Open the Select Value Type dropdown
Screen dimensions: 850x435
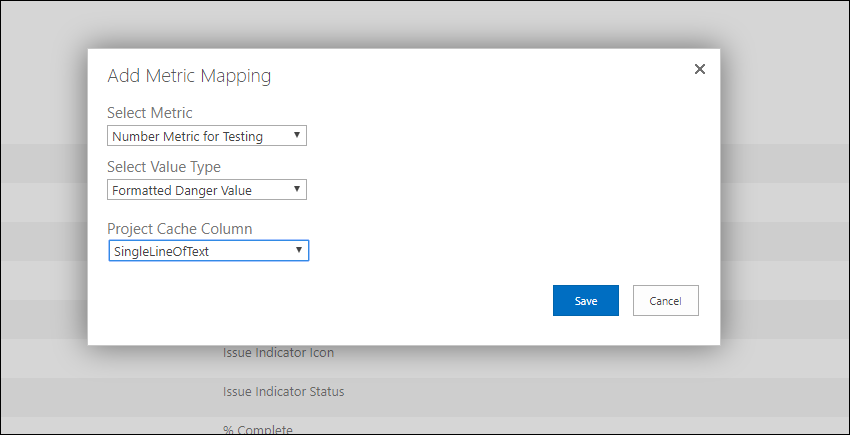[x=207, y=190]
